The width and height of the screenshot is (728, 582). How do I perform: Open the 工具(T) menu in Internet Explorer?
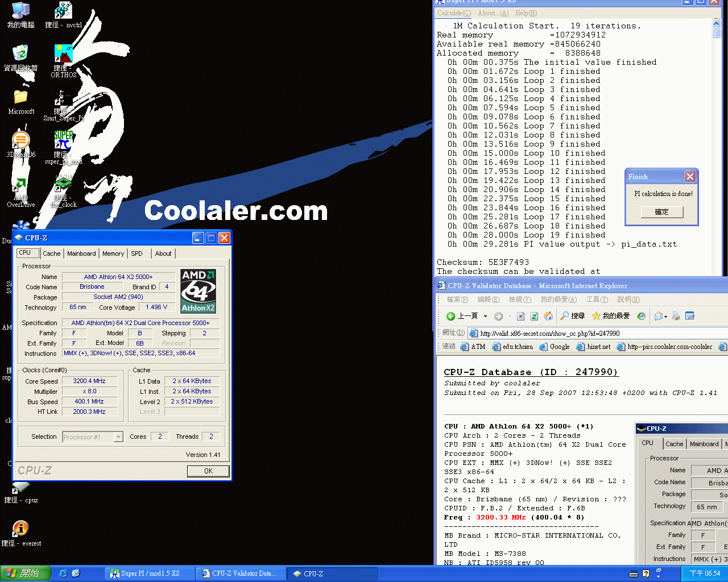pyautogui.click(x=597, y=300)
